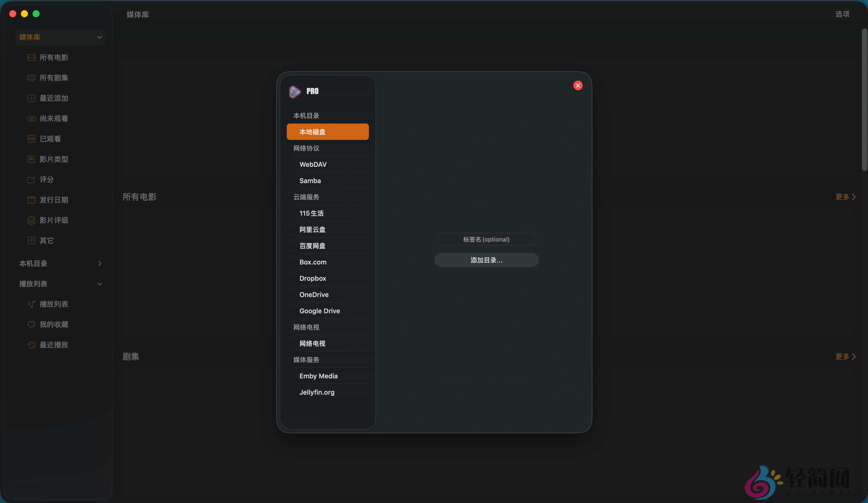The height and width of the screenshot is (503, 868).
Task: Select 阿里云盘 in cloud services
Action: tap(312, 229)
